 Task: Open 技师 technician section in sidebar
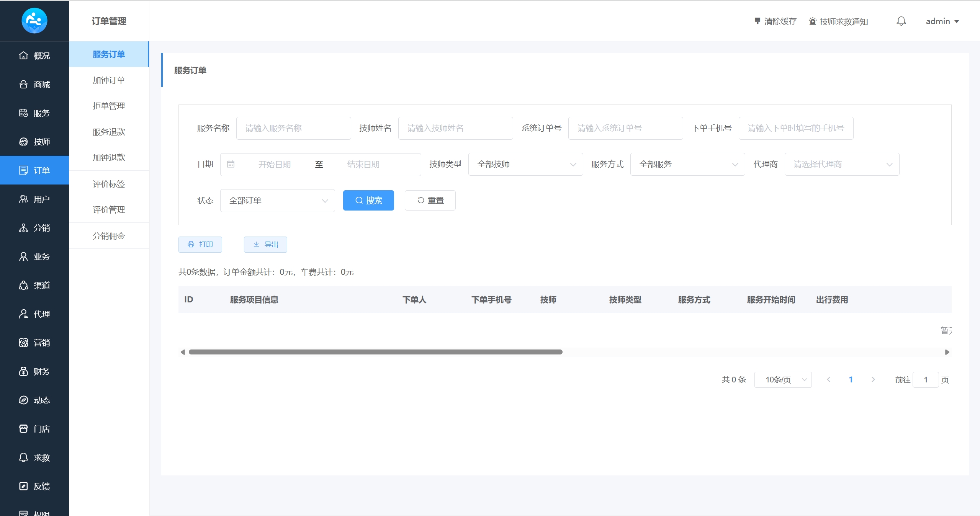[x=34, y=142]
